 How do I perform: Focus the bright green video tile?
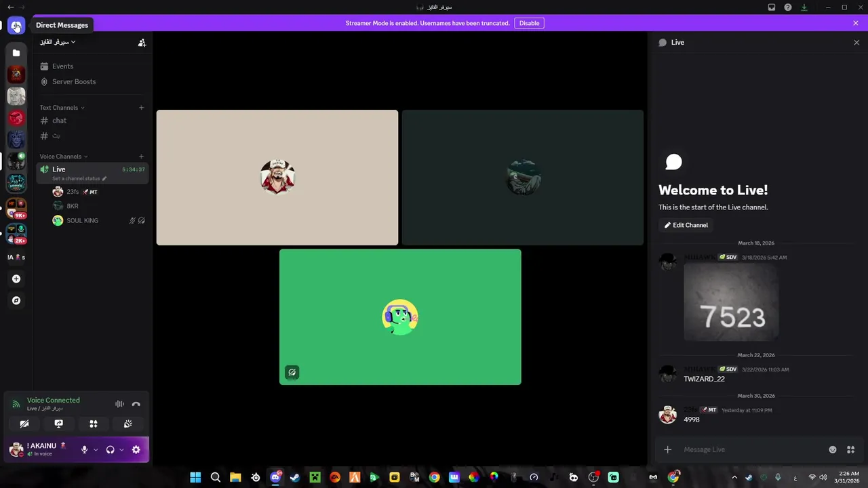tap(400, 317)
